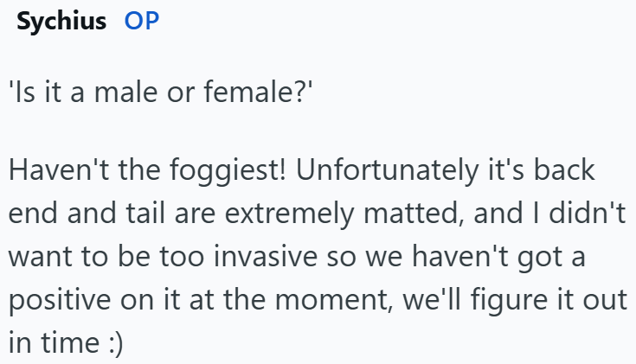Click the smiley ':)' ending the comment
This screenshot has width=636, height=364.
coord(112,342)
